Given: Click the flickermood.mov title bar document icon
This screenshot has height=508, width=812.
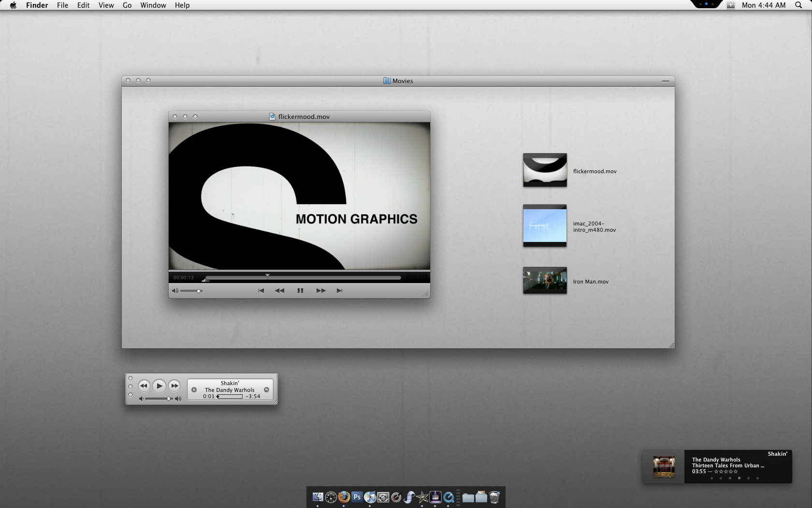Looking at the screenshot, I should 272,117.
